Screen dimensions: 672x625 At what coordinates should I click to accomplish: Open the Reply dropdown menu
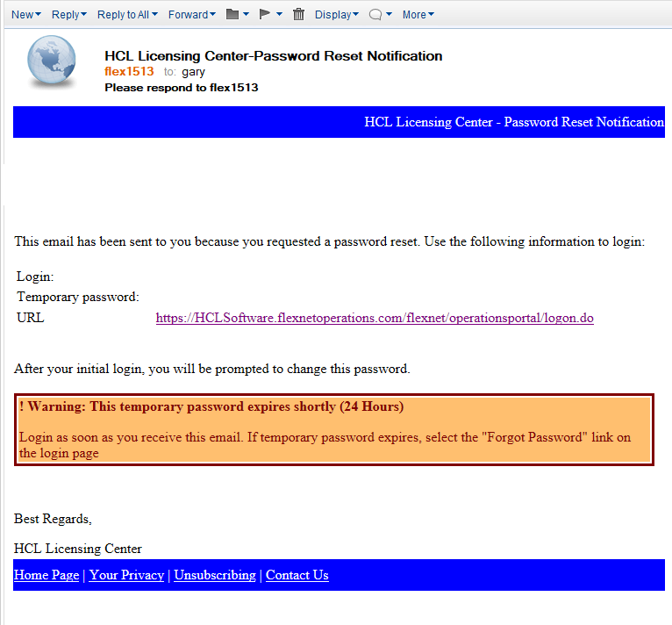(69, 15)
